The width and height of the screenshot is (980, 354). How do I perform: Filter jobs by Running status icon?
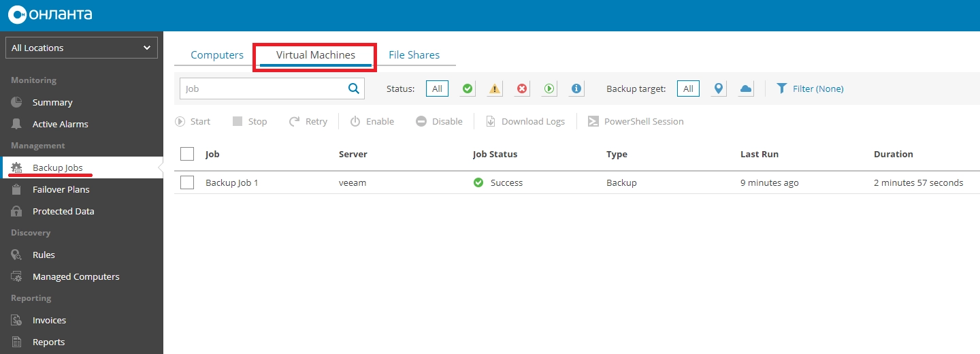[549, 88]
